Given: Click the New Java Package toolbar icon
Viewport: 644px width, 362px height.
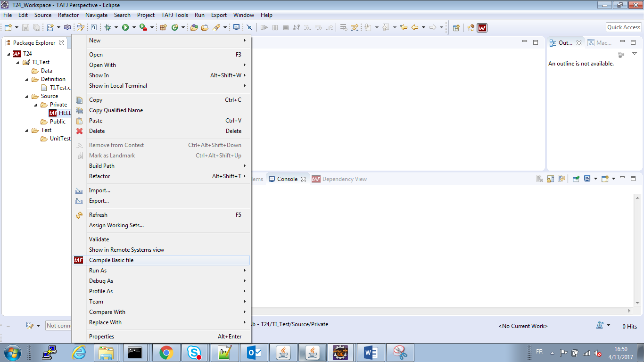Looking at the screenshot, I should pos(164,28).
